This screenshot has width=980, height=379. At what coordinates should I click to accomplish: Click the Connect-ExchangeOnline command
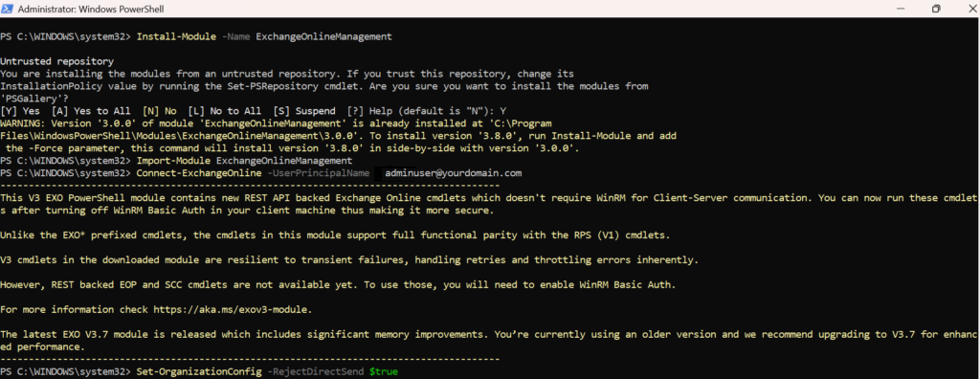point(199,172)
